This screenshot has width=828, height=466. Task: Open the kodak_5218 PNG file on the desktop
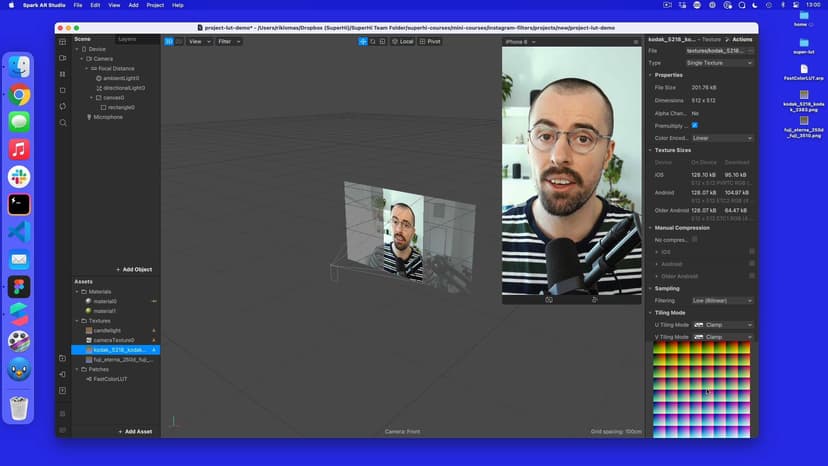click(x=804, y=100)
